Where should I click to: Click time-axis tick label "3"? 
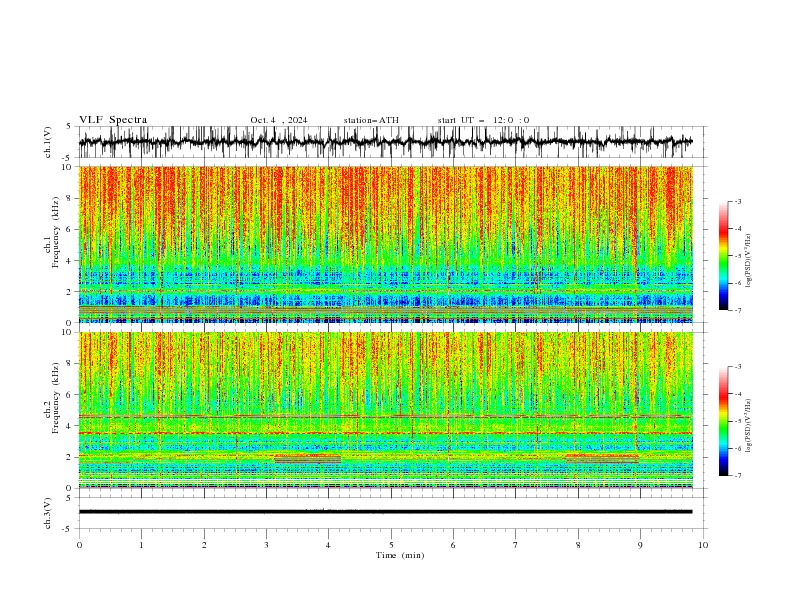click(266, 545)
